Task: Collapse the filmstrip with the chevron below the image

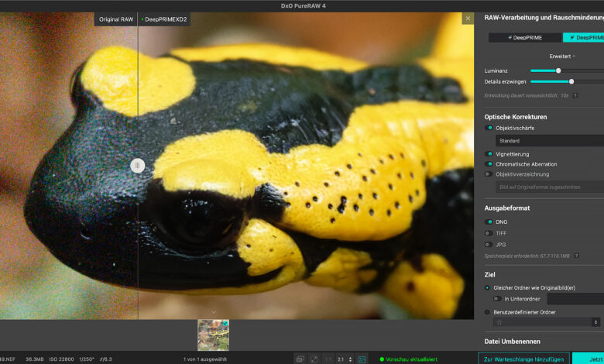Action: [x=214, y=312]
